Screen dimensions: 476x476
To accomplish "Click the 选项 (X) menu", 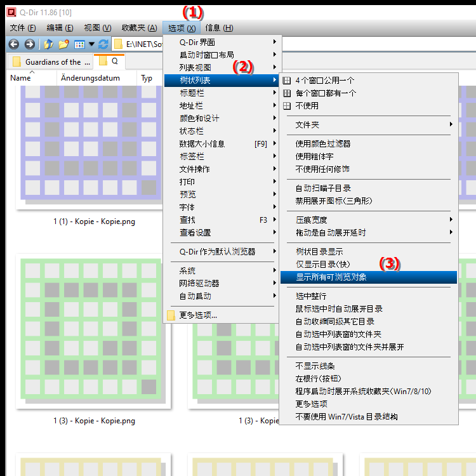I will coord(182,28).
